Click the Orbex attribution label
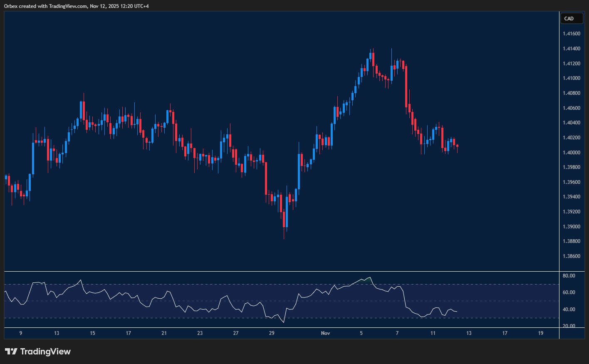This screenshot has width=589, height=364. [x=9, y=6]
